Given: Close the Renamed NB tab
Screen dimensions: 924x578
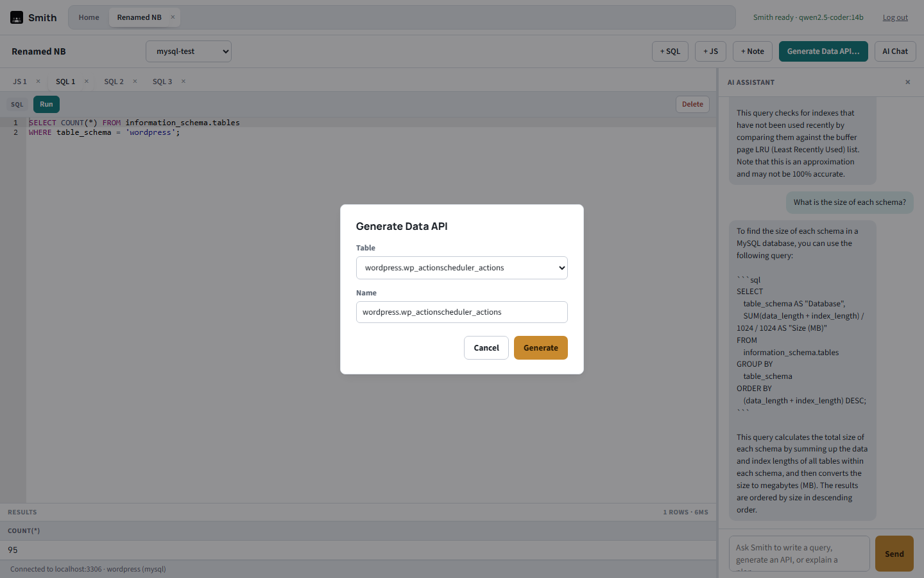Looking at the screenshot, I should click(173, 17).
